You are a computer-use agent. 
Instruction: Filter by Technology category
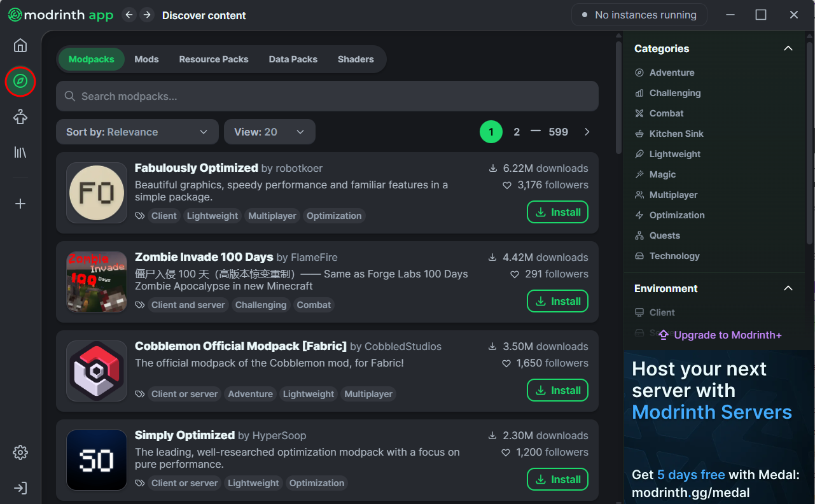(667, 256)
